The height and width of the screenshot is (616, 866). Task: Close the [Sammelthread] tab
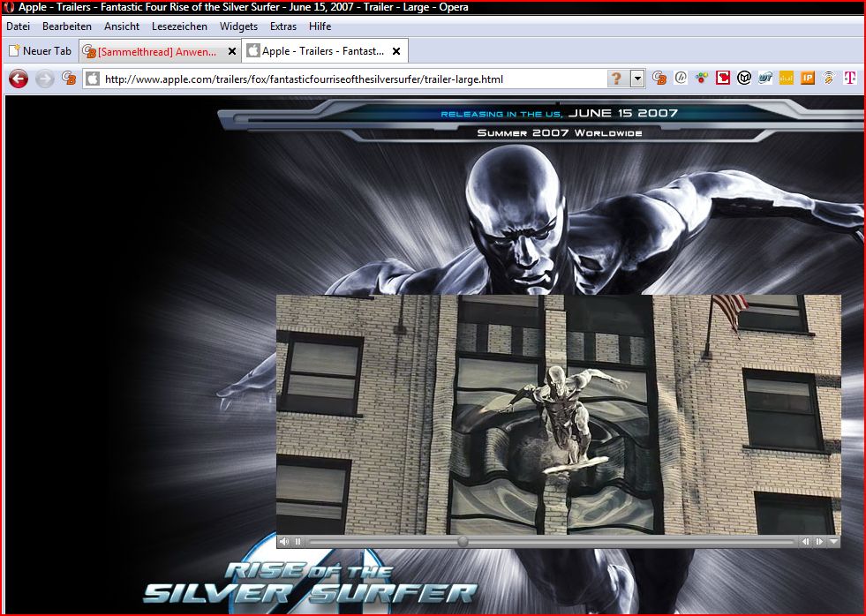coord(232,51)
